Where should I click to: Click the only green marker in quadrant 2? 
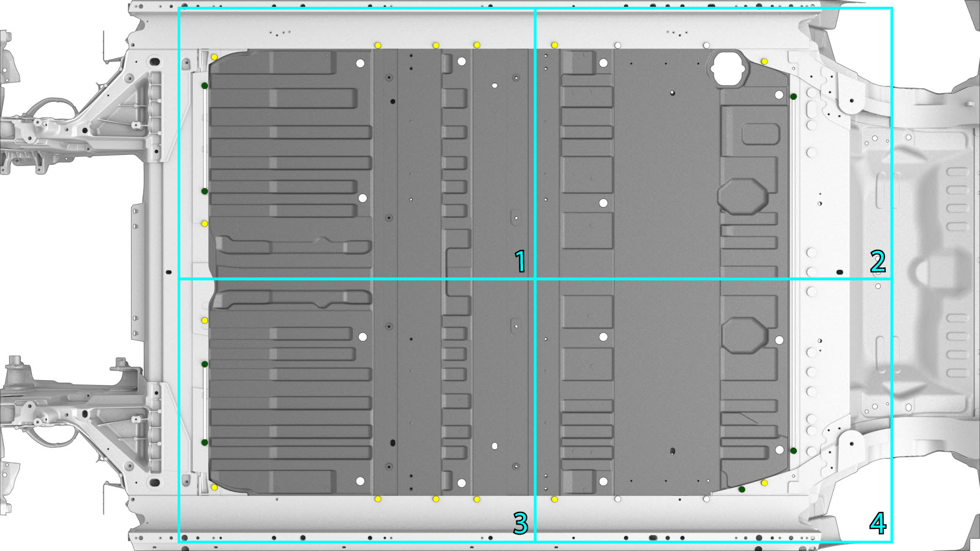794,96
